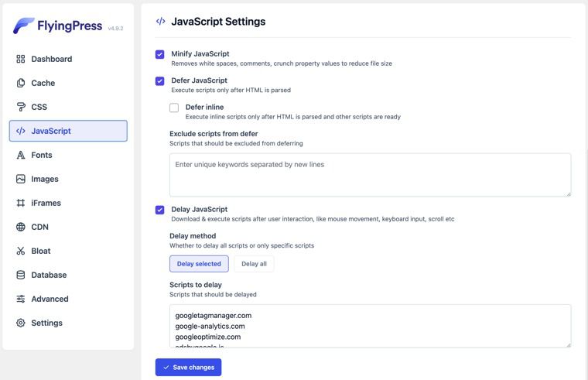Image resolution: width=588 pixels, height=380 pixels.
Task: Choose the Delay all method button
Action: click(x=254, y=264)
